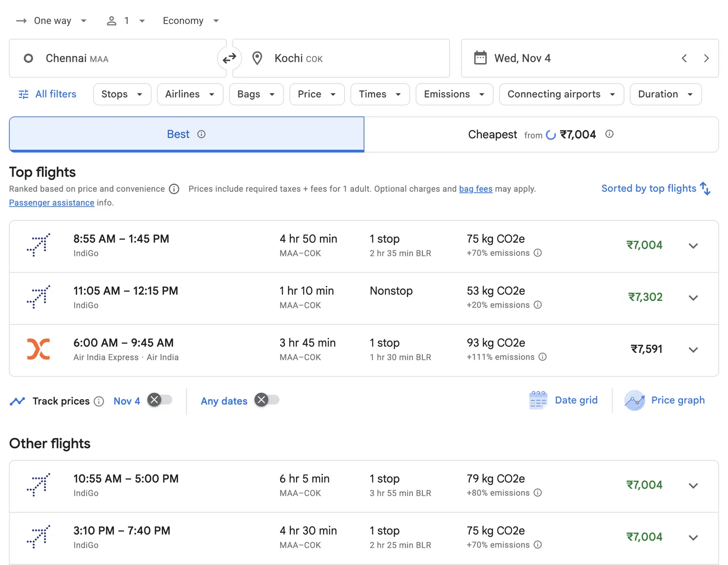Screen dimensions: 728x565
Task: Open info icon beside Cheapest price
Action: coord(610,134)
